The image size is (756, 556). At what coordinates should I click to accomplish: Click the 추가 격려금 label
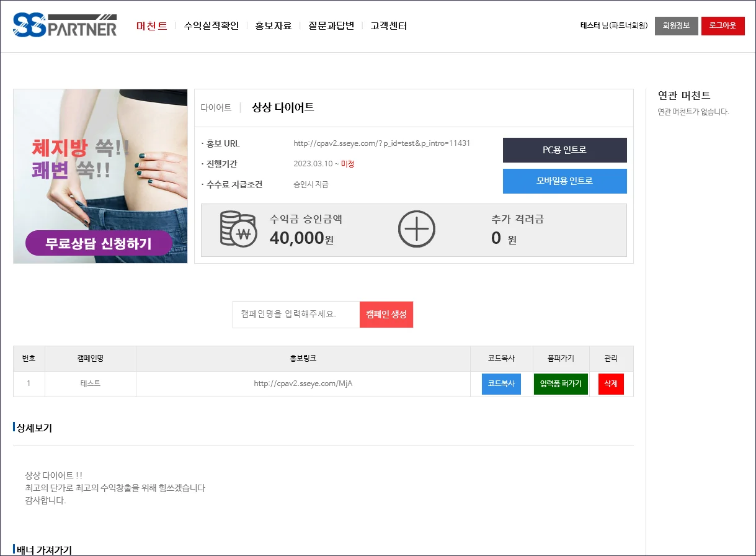point(518,219)
